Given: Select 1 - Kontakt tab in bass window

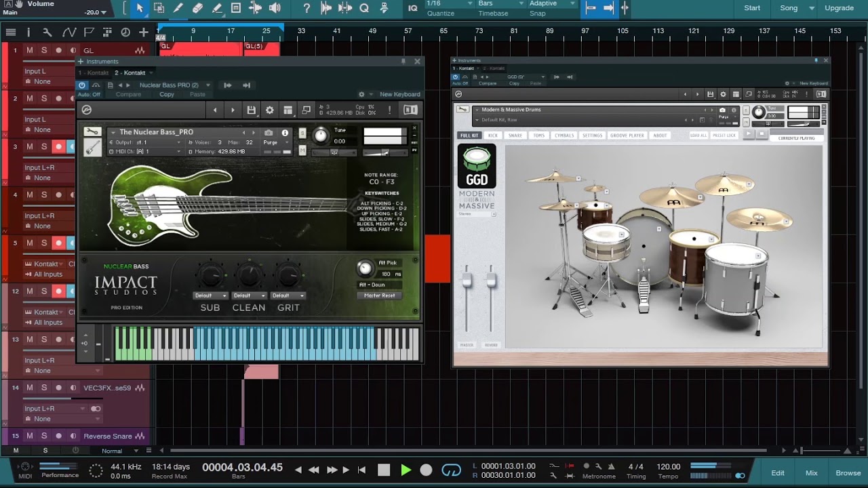Looking at the screenshot, I should coord(94,73).
